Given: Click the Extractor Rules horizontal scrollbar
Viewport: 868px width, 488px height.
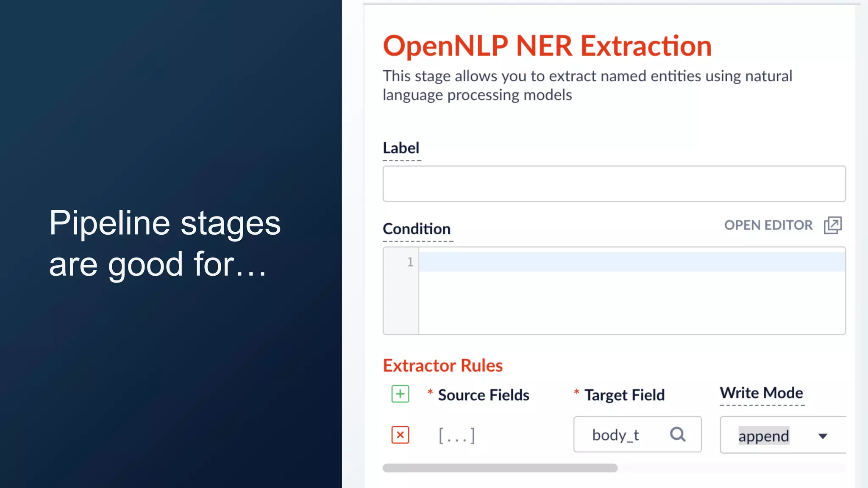Looking at the screenshot, I should pyautogui.click(x=500, y=468).
